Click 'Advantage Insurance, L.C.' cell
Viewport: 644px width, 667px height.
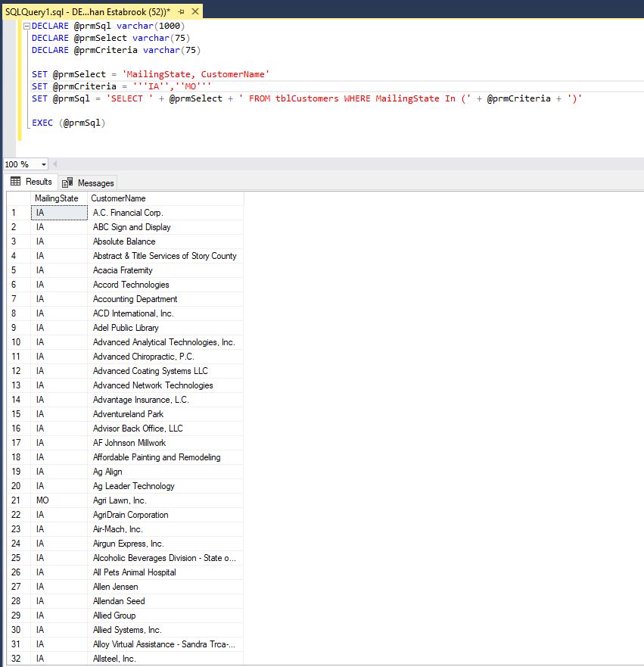(166, 400)
